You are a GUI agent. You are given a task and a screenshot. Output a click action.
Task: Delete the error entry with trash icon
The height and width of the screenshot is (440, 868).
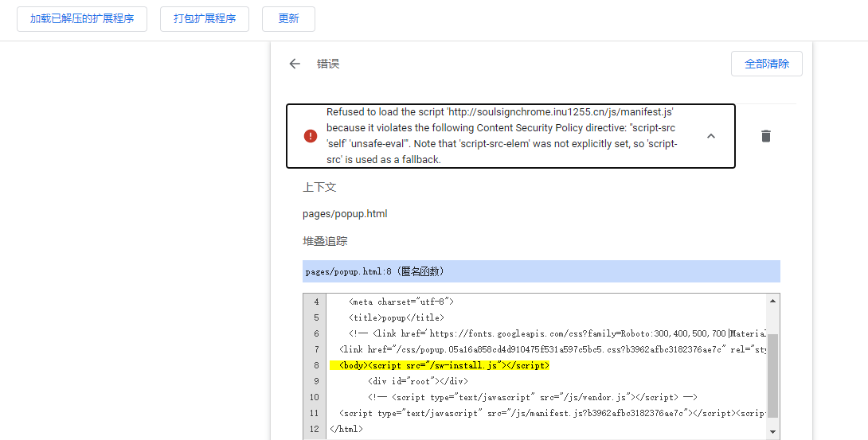click(765, 136)
